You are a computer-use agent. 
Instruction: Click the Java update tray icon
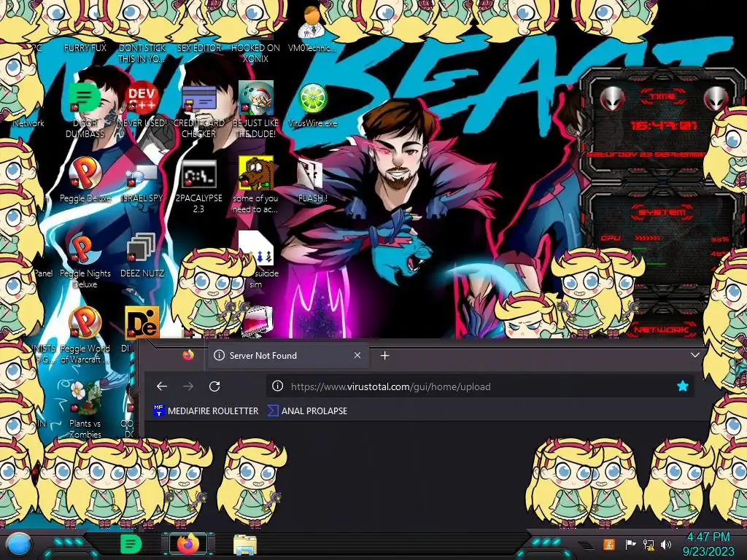click(609, 544)
